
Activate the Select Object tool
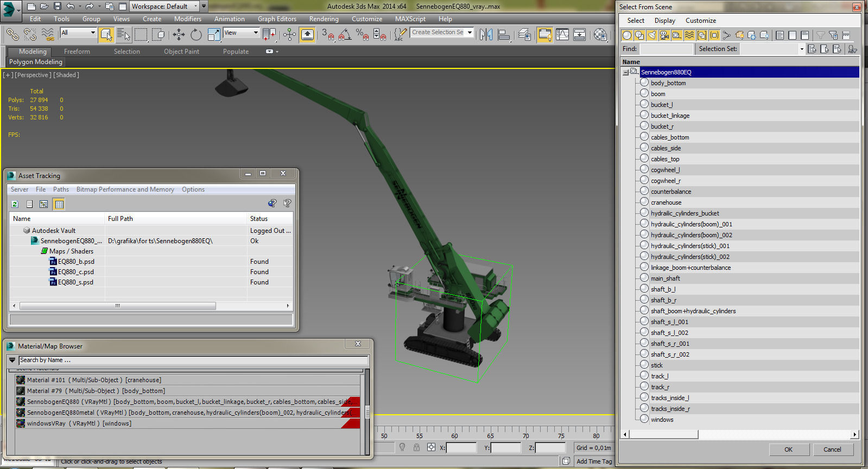(x=106, y=35)
